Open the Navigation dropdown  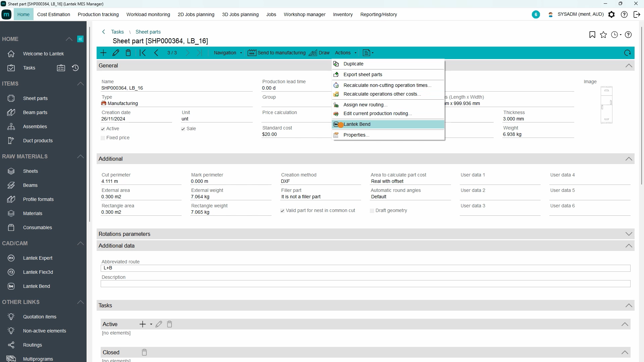click(x=228, y=53)
